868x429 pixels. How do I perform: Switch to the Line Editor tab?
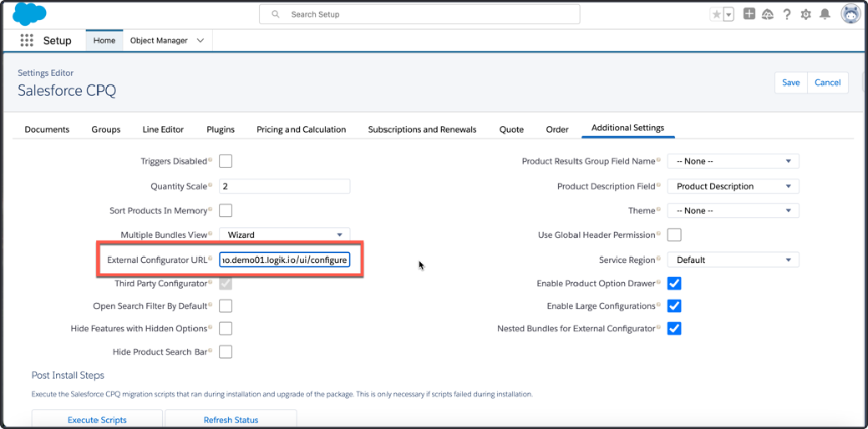(x=163, y=129)
